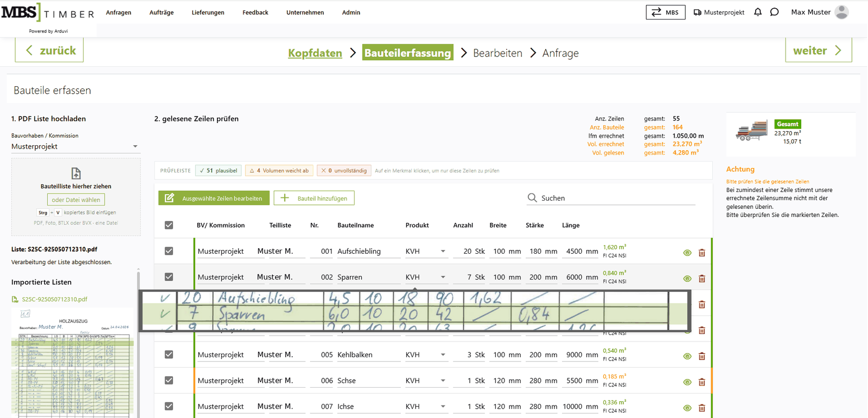Uncheck the Aufschiebling row checkbox
Image resolution: width=868 pixels, height=418 pixels.
click(x=169, y=251)
